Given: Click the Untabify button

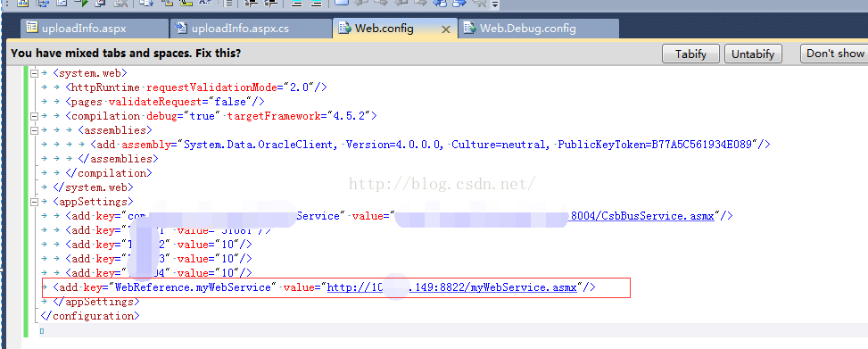Looking at the screenshot, I should tap(753, 54).
